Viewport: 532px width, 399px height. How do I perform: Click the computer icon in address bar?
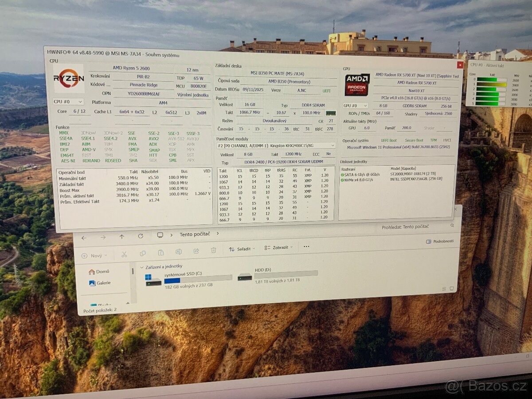tap(160, 235)
